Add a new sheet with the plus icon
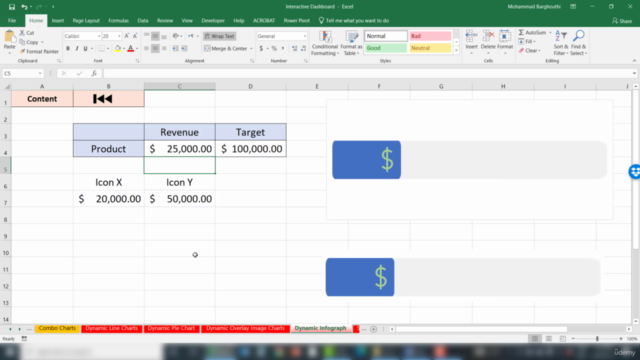This screenshot has height=360, width=640. coord(373,329)
